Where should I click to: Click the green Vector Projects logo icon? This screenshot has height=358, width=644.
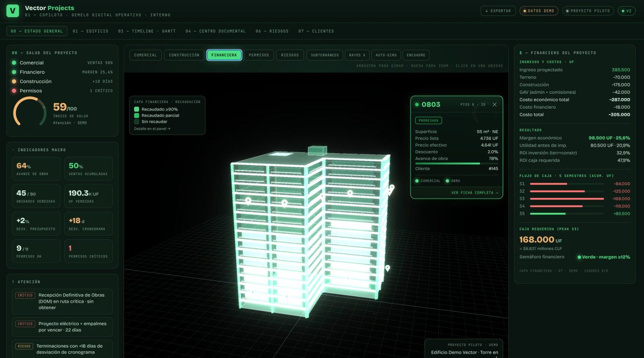point(12,11)
